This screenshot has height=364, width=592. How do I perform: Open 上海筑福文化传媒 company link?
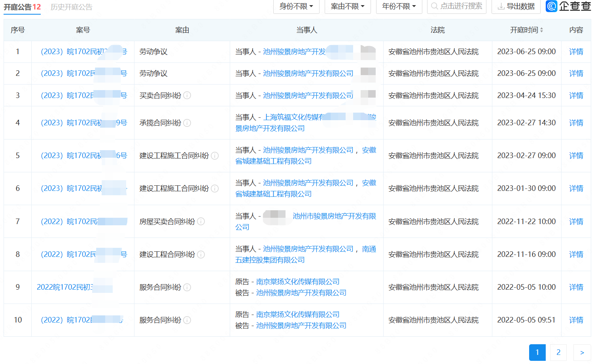pyautogui.click(x=294, y=117)
